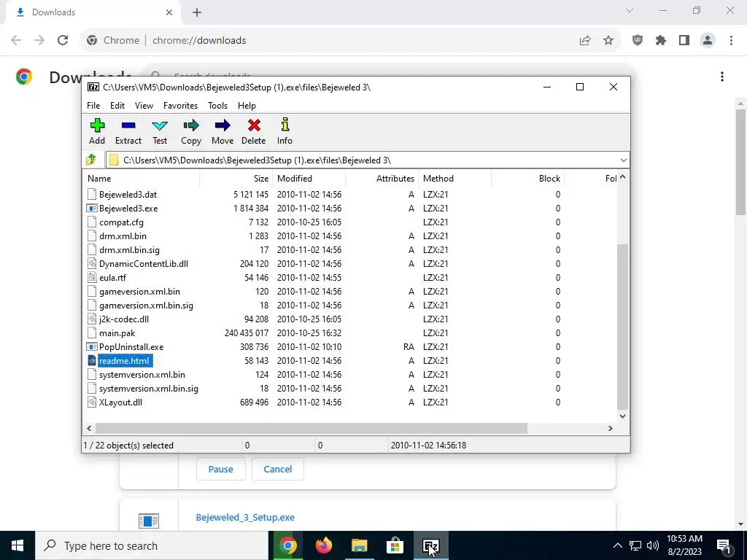Click the Add toolbar icon

tap(97, 125)
